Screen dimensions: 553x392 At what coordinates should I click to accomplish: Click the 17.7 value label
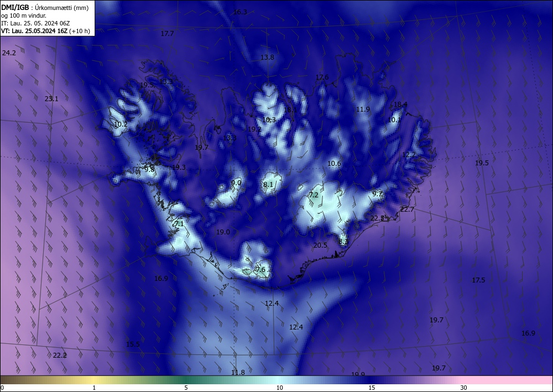pyautogui.click(x=167, y=34)
